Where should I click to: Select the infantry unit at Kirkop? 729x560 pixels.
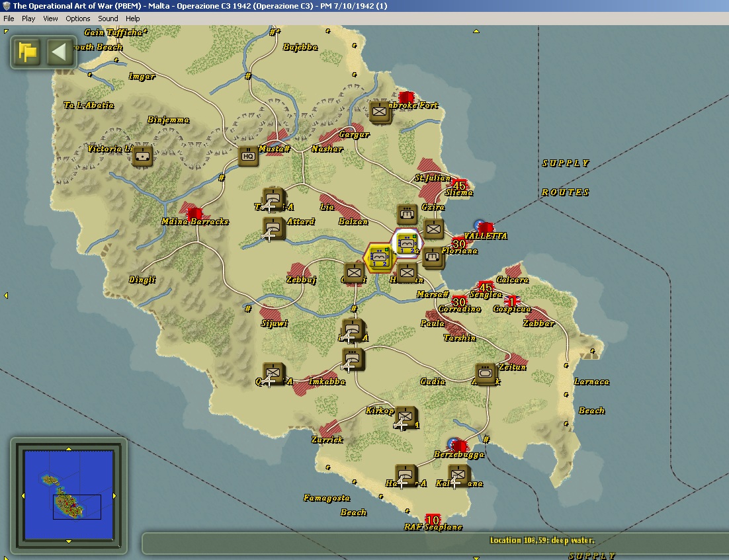point(406,418)
